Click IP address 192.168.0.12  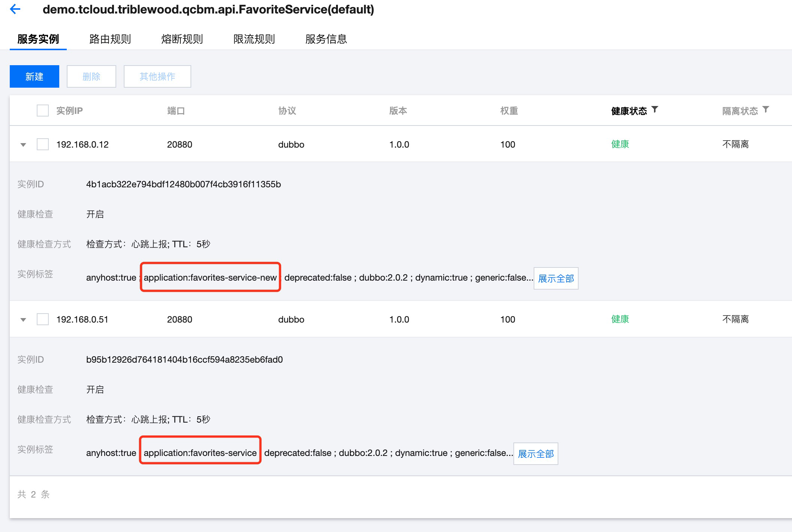(x=82, y=145)
